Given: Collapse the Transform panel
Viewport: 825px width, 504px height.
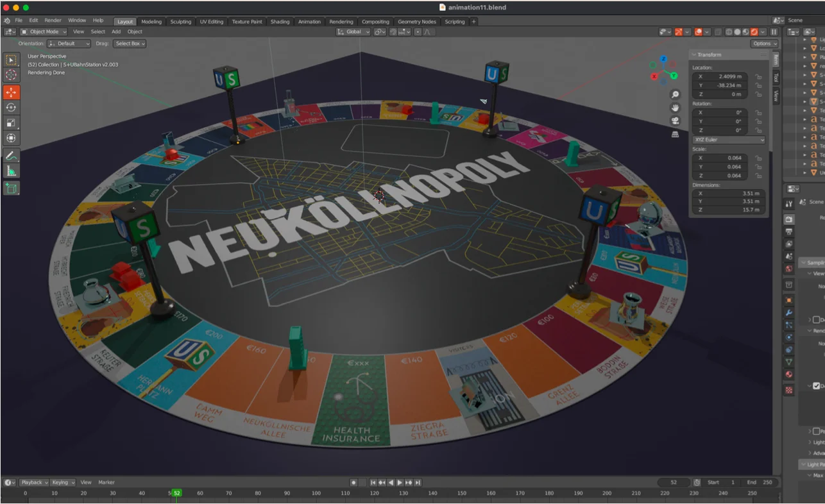Looking at the screenshot, I should [x=694, y=55].
